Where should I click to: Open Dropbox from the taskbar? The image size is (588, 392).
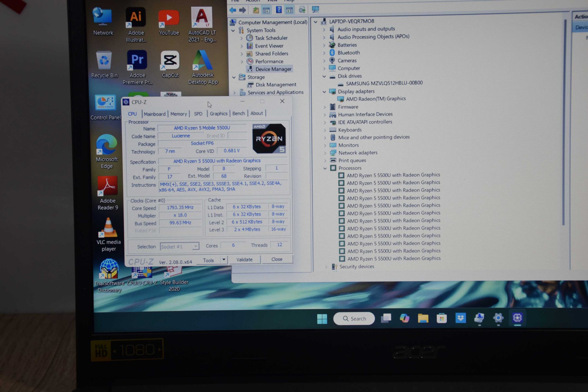click(x=461, y=318)
